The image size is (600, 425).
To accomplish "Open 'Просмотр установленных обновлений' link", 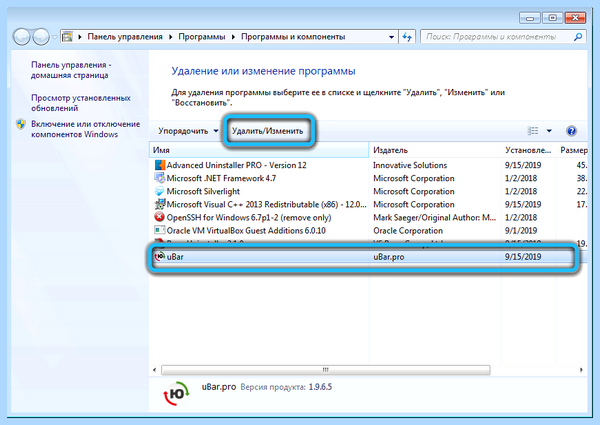I will 81,103.
